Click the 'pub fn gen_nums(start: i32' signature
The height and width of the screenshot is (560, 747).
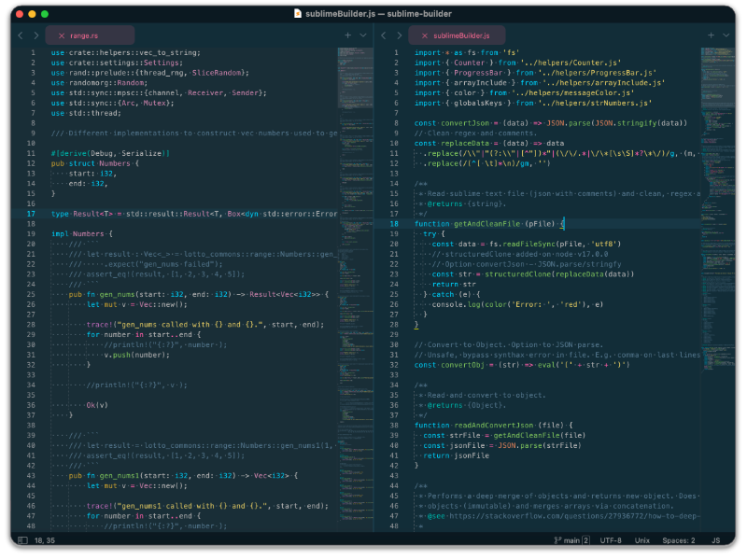click(x=198, y=294)
